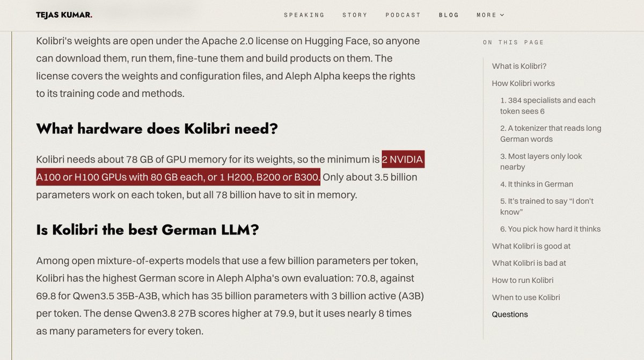The width and height of the screenshot is (644, 360).
Task: Click the highlighted '2 NVIDIA A100 or H100' text
Action: (231, 168)
